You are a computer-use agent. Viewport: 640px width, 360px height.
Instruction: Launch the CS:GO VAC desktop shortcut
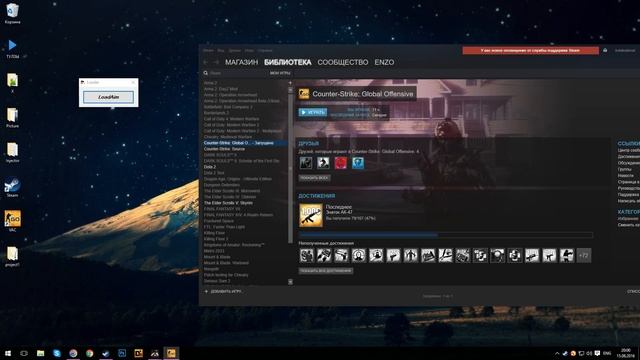[x=12, y=221]
